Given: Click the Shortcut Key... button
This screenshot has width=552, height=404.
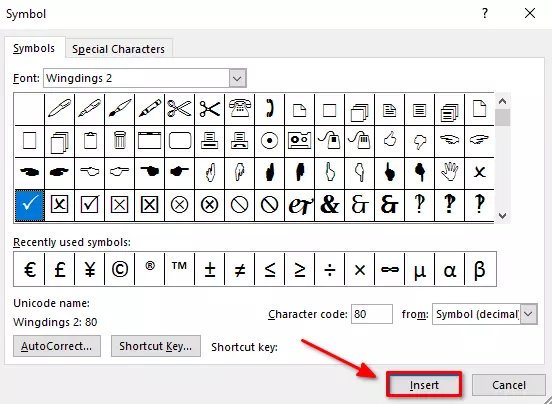Looking at the screenshot, I should pyautogui.click(x=156, y=346).
